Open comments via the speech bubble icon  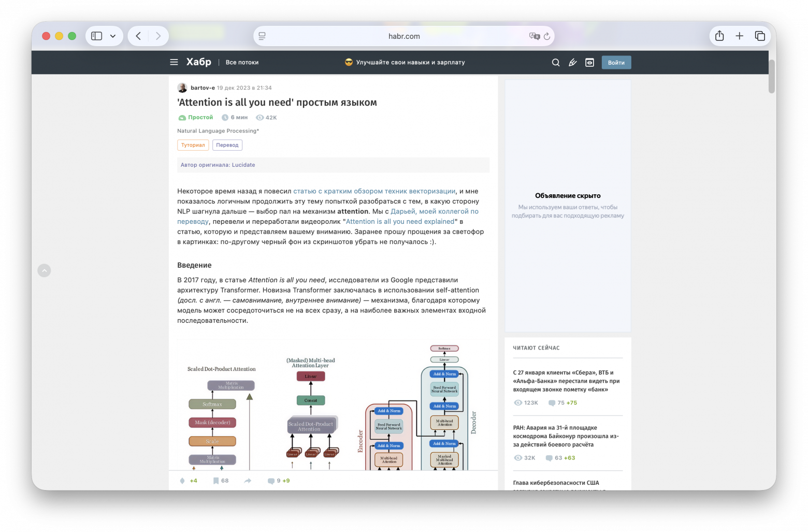click(271, 481)
